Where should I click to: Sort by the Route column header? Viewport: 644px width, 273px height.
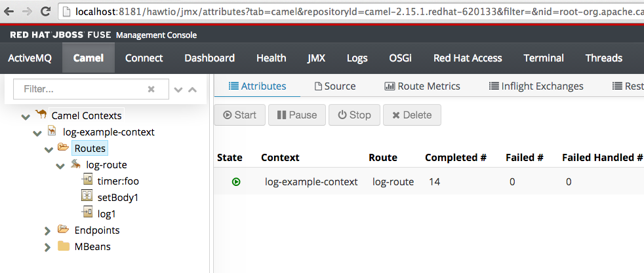click(x=383, y=158)
